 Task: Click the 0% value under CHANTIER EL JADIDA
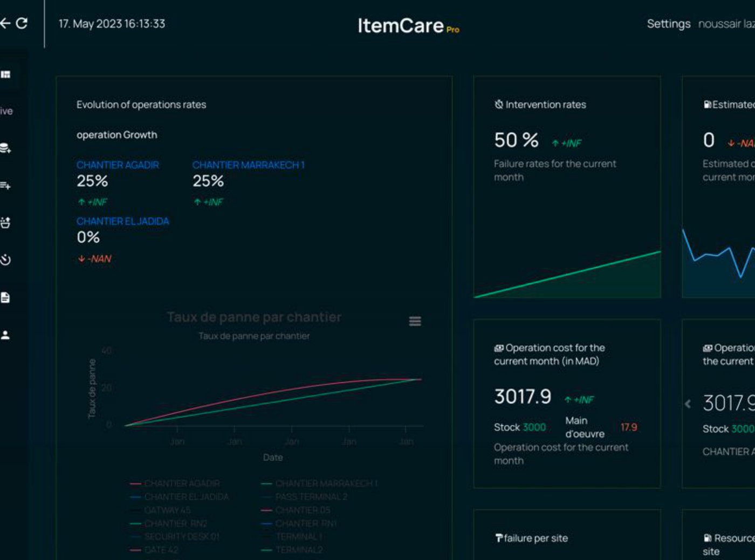pos(88,237)
